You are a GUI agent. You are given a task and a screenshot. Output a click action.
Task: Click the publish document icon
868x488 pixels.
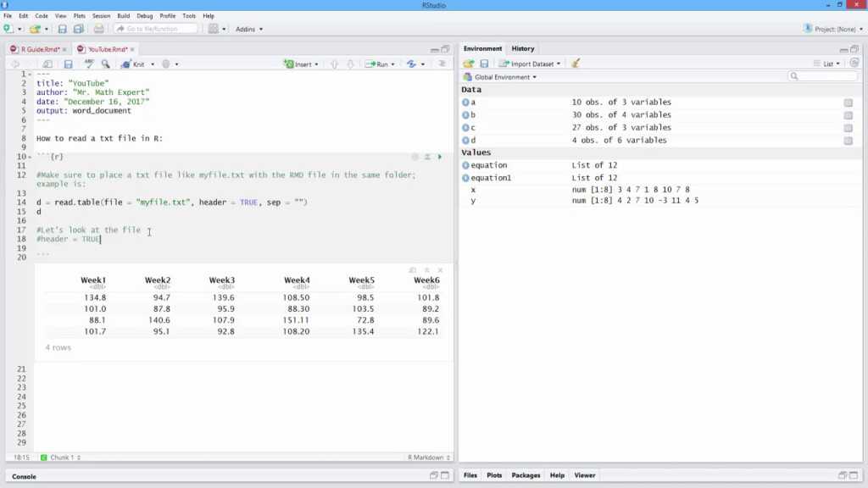pyautogui.click(x=411, y=64)
